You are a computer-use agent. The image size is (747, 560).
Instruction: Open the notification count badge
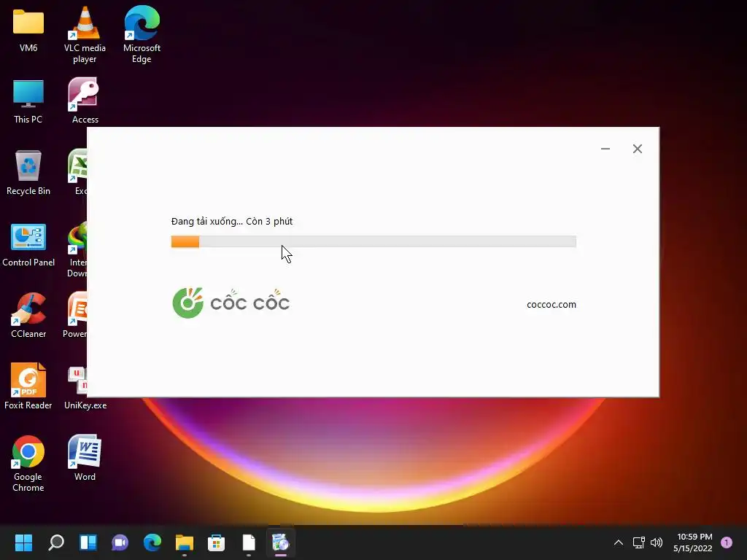pos(727,542)
